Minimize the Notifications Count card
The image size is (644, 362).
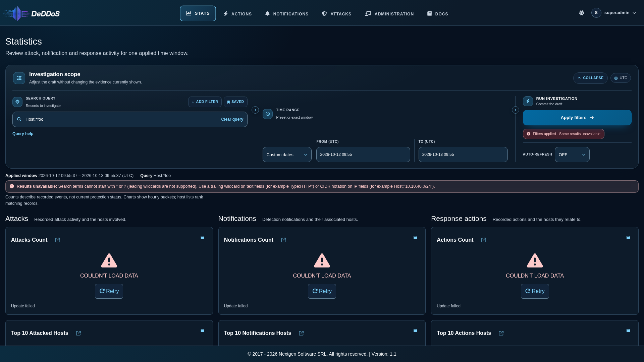[415, 237]
